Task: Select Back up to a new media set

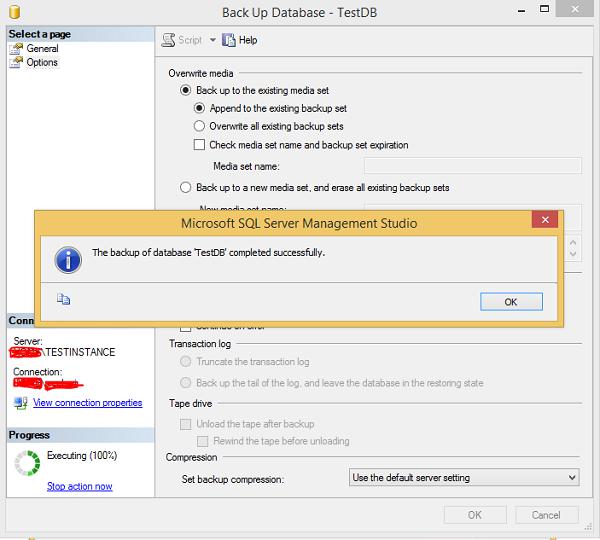Action: pyautogui.click(x=185, y=187)
